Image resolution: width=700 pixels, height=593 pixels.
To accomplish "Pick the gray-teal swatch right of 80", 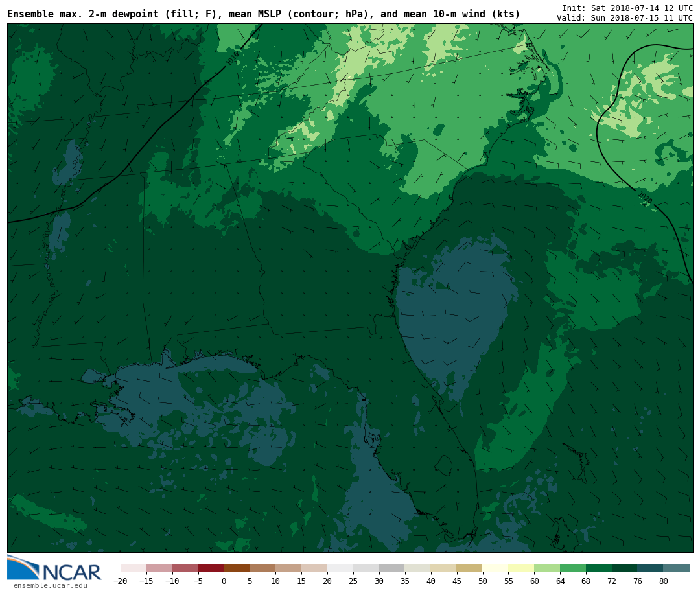I will pyautogui.click(x=677, y=568).
